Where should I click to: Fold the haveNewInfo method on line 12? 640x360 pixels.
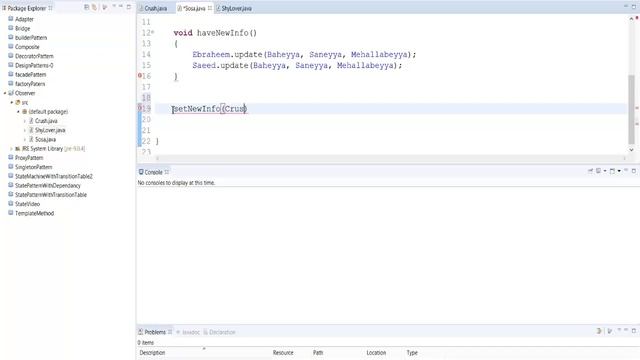pyautogui.click(x=153, y=32)
